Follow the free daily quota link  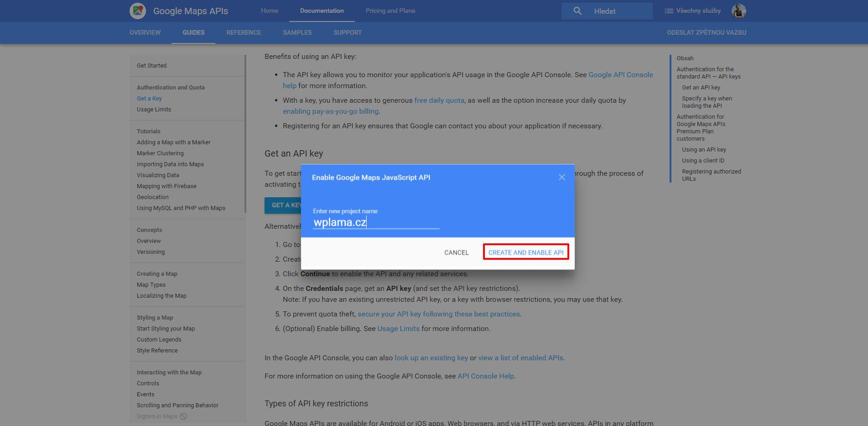point(439,100)
